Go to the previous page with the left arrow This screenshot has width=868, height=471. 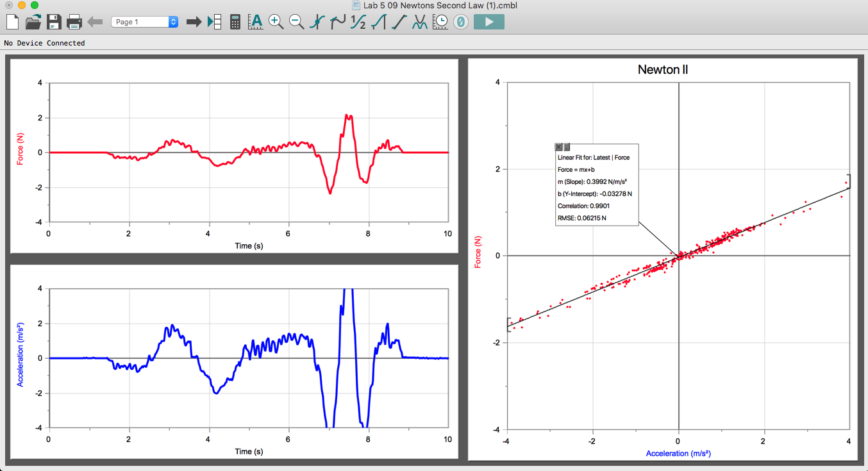(95, 22)
